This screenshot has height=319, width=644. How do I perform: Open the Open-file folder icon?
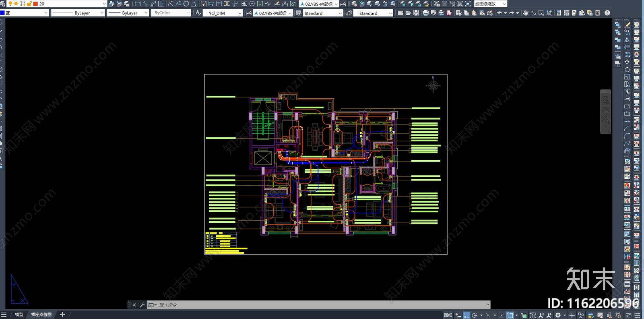[x=408, y=13]
